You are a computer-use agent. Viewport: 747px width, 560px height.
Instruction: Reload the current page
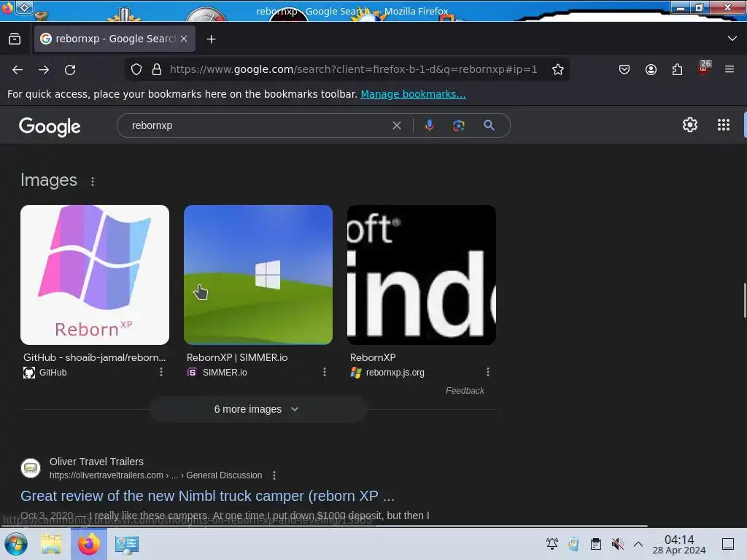(70, 69)
